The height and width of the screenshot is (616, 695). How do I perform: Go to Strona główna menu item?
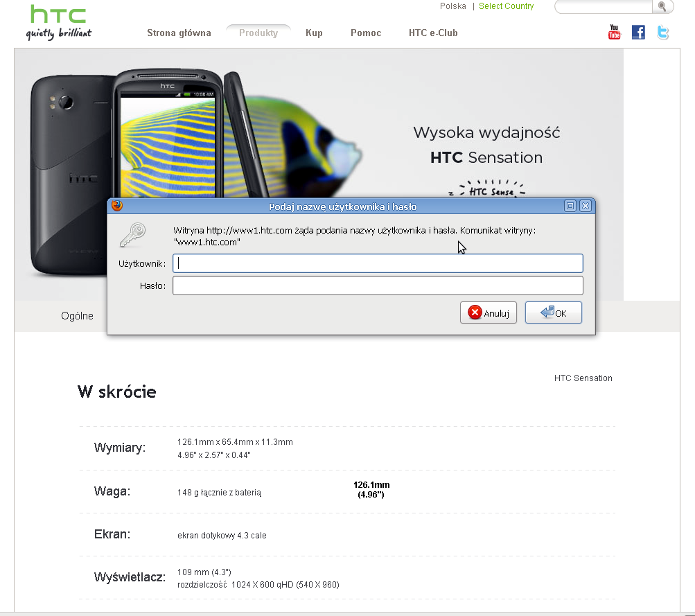point(179,33)
